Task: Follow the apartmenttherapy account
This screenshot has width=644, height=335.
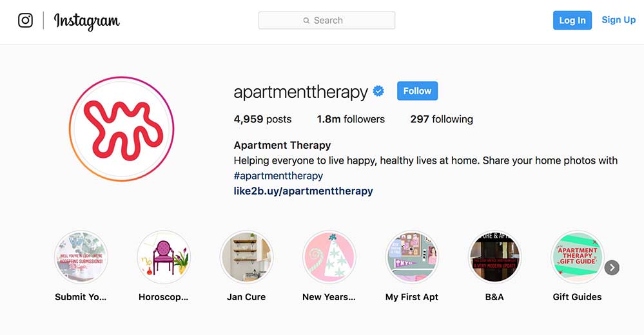Action: pos(417,91)
